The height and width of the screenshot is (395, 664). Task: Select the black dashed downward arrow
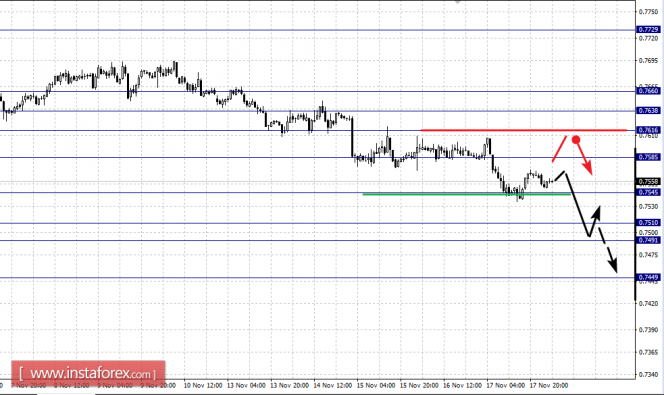click(x=608, y=249)
